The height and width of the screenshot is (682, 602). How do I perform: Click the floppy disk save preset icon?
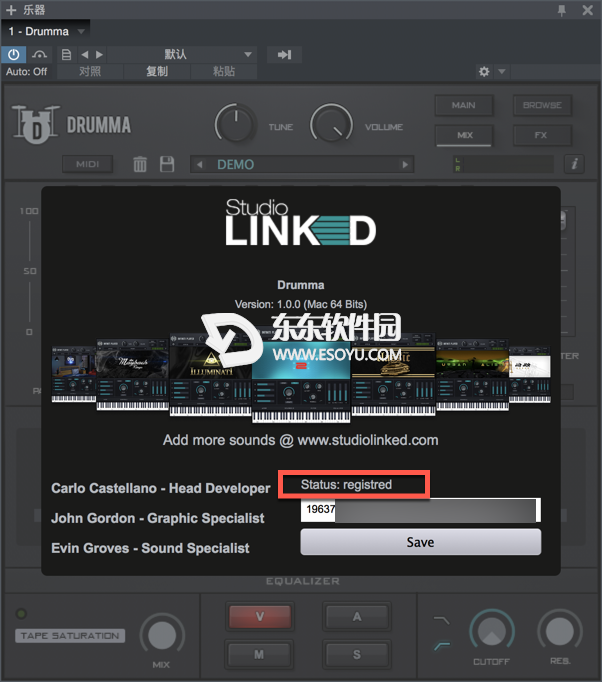click(167, 164)
